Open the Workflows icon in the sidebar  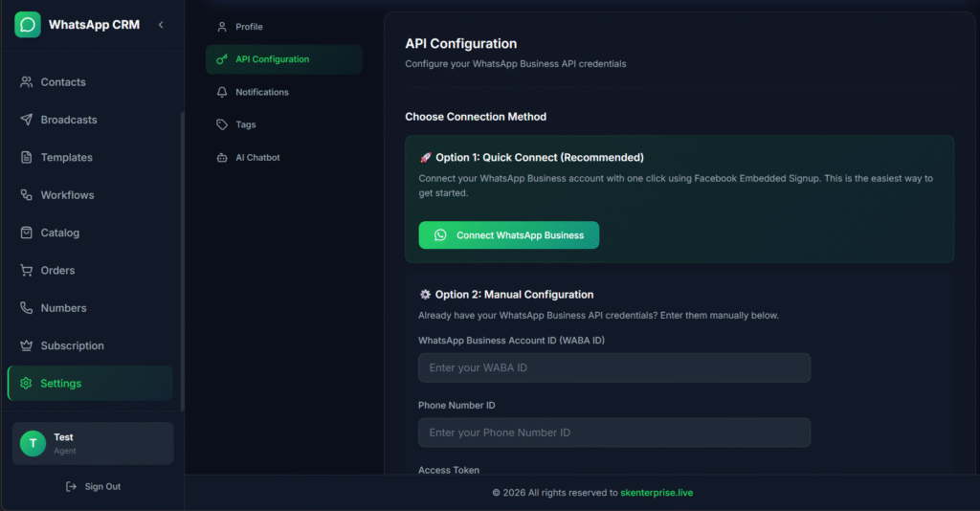coord(27,195)
